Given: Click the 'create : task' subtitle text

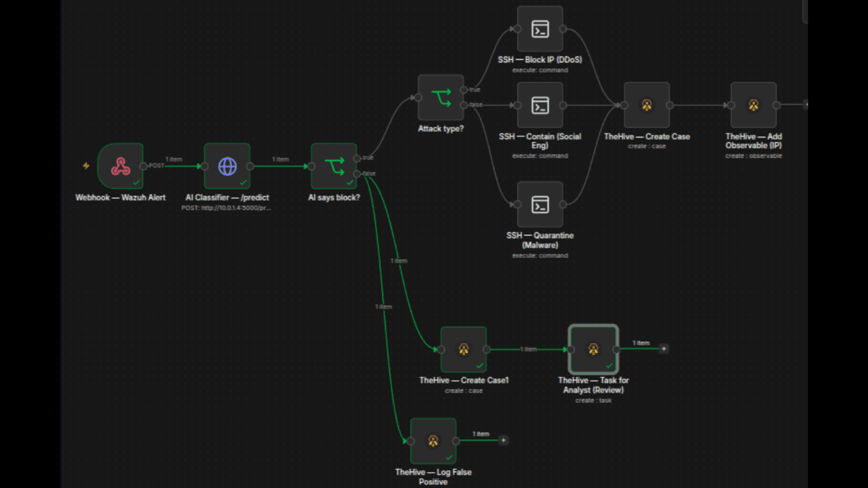Looking at the screenshot, I should click(593, 401).
